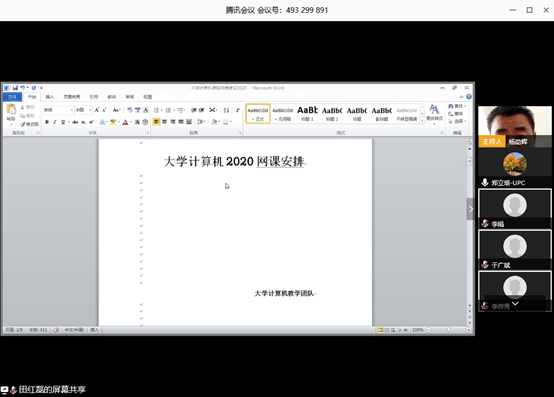Click the Replace button in the Editing group
The image size is (554, 397).
tap(456, 114)
